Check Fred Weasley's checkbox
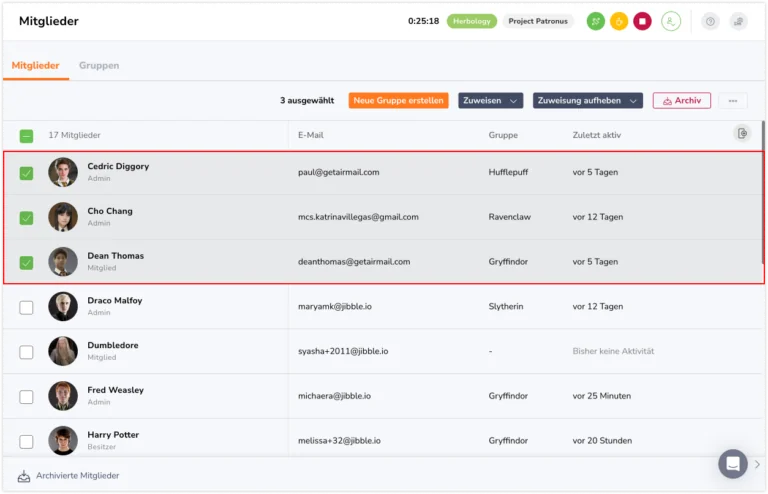Viewport: 768px width, 494px height. (x=26, y=397)
